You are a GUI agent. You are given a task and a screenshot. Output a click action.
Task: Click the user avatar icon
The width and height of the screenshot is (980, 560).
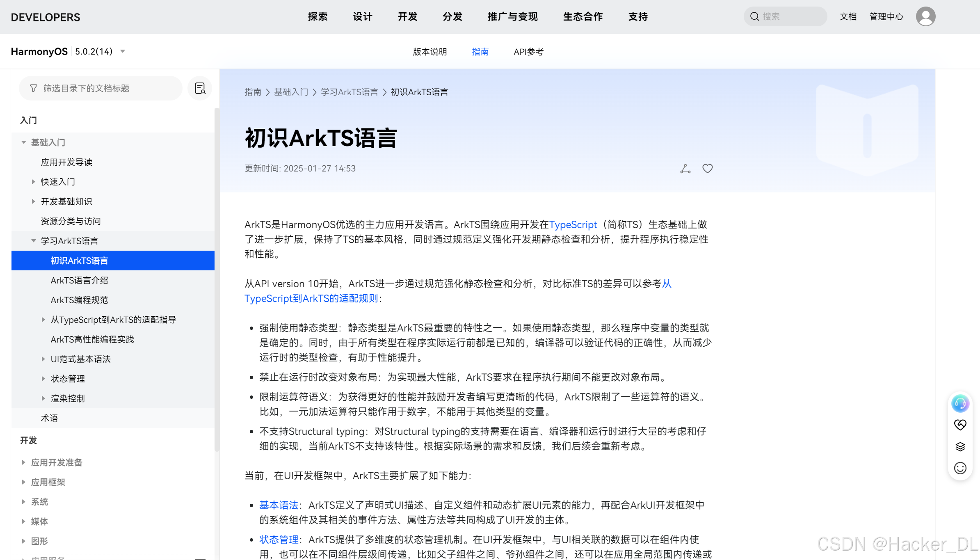[x=925, y=16]
